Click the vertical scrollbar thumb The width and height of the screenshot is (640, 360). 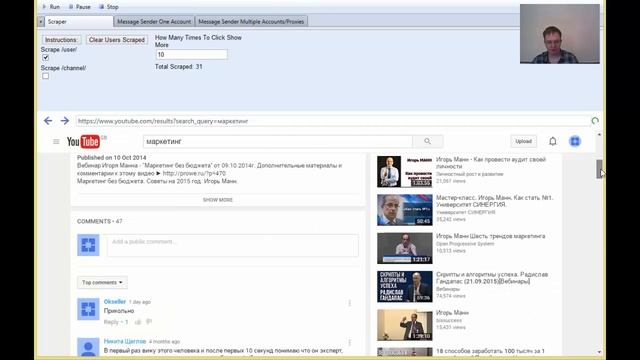pos(599,169)
